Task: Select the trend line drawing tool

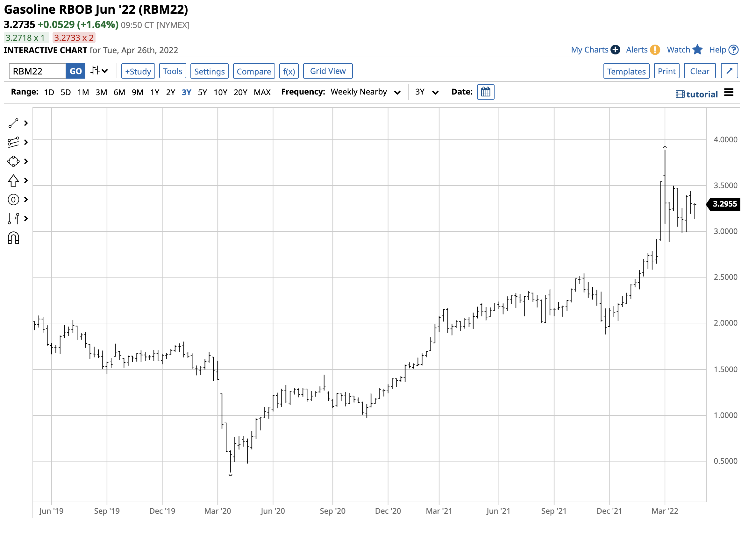Action: 13,123
